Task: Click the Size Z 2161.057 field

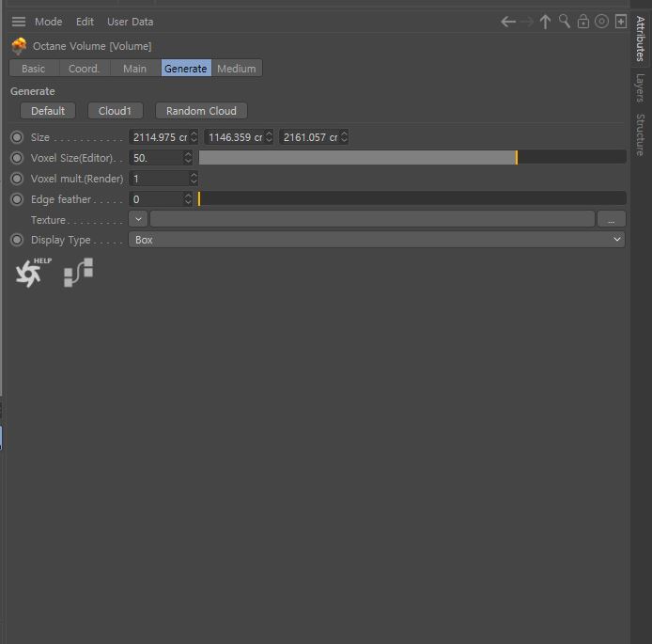Action: (310, 137)
